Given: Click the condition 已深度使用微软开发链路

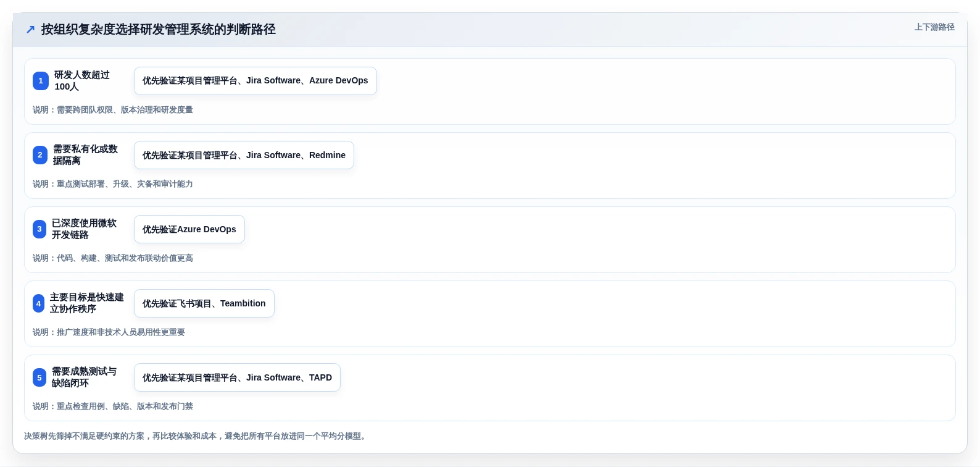Looking at the screenshot, I should coord(84,229).
